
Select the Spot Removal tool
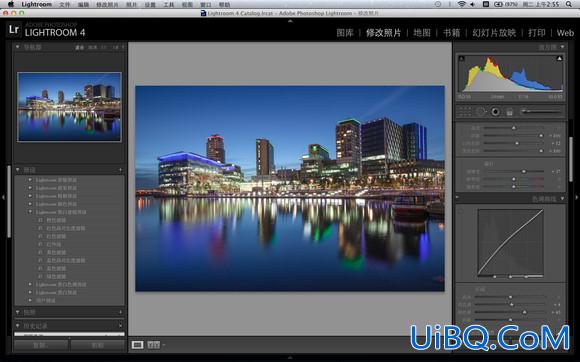(x=480, y=112)
